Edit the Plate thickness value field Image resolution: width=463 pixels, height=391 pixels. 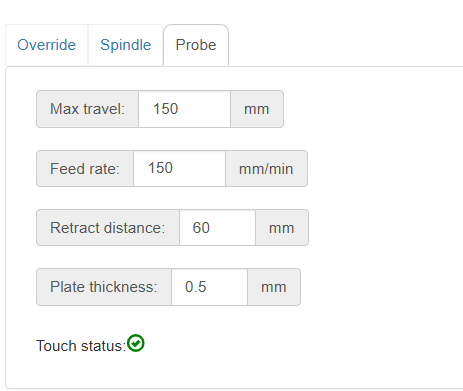(209, 287)
